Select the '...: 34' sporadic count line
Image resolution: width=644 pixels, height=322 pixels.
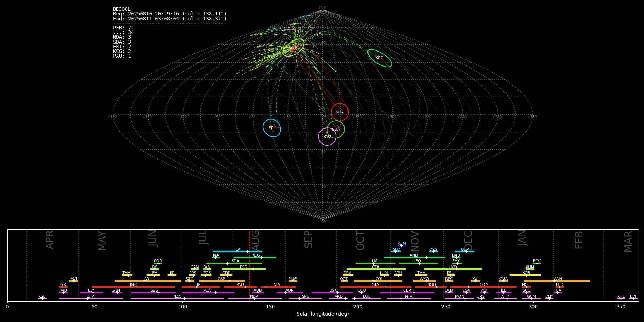coord(123,33)
